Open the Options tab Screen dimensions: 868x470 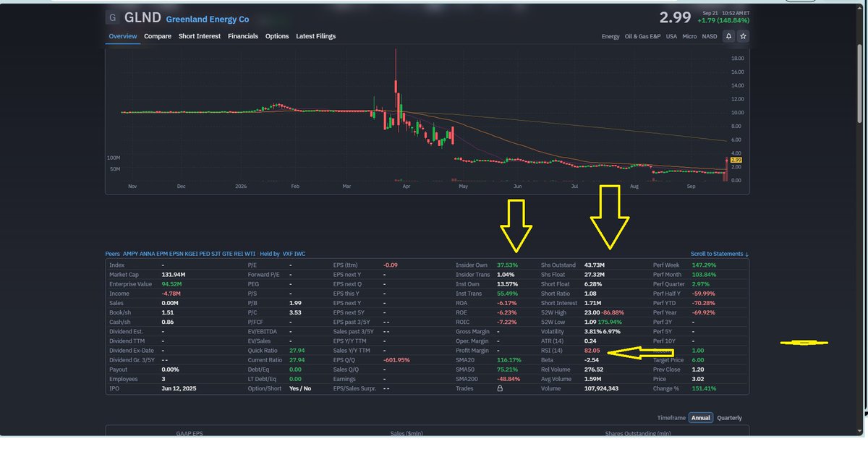277,36
